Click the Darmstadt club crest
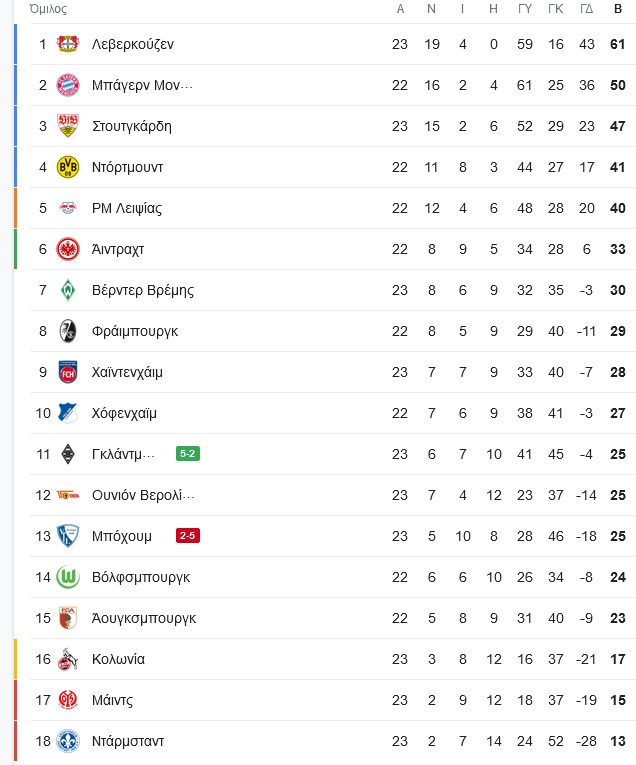This screenshot has width=636, height=765. 68,741
